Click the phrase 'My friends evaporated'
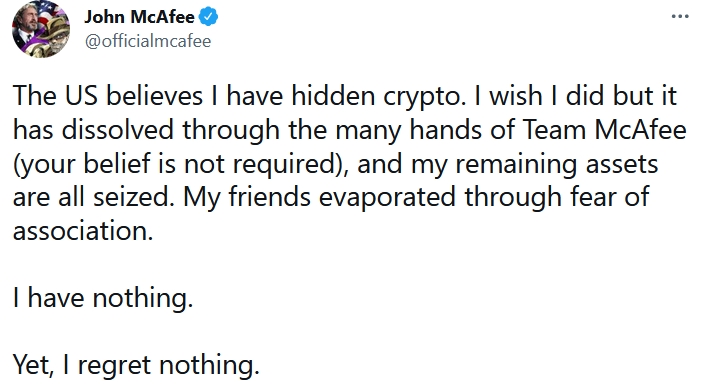 tap(320, 197)
